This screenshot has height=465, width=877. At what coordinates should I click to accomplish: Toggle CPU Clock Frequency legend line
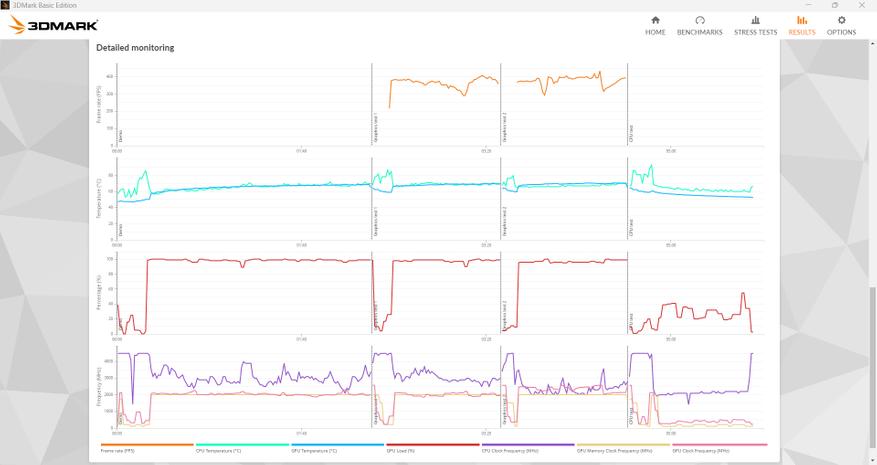pyautogui.click(x=528, y=448)
